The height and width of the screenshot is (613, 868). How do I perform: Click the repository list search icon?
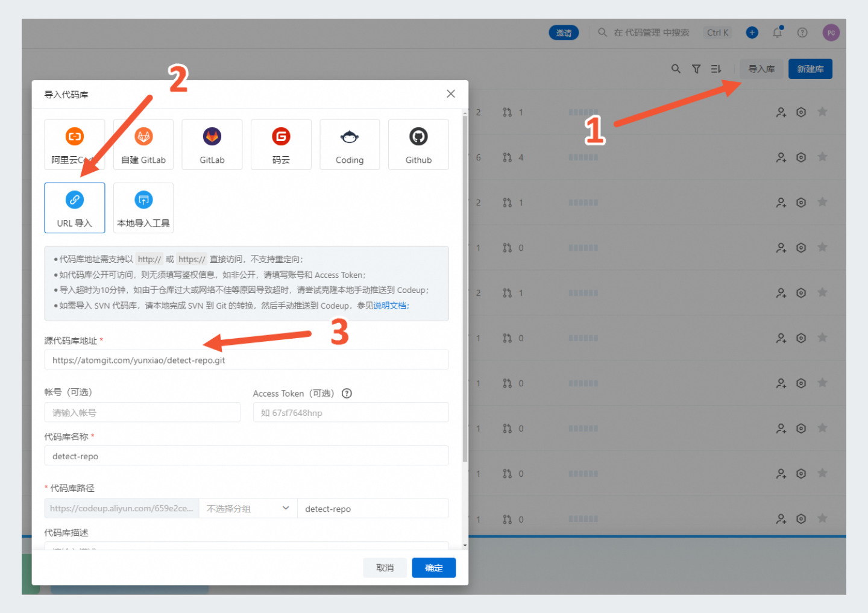676,69
